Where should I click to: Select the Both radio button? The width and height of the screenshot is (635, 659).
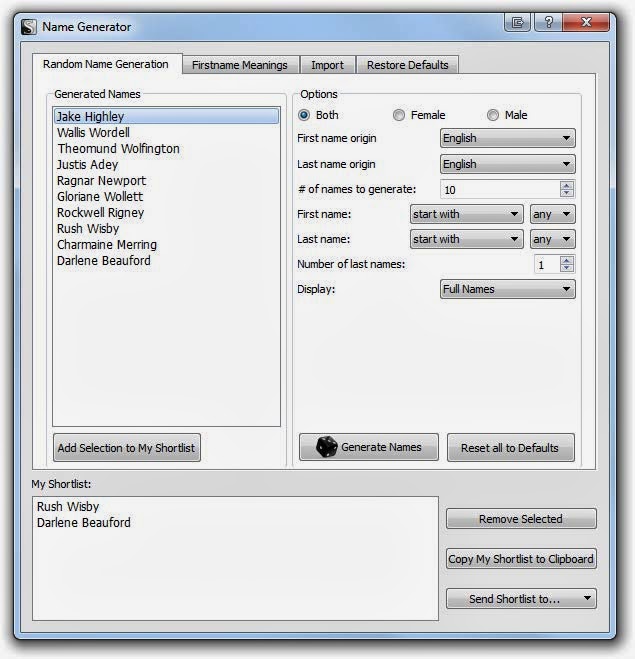tap(304, 115)
